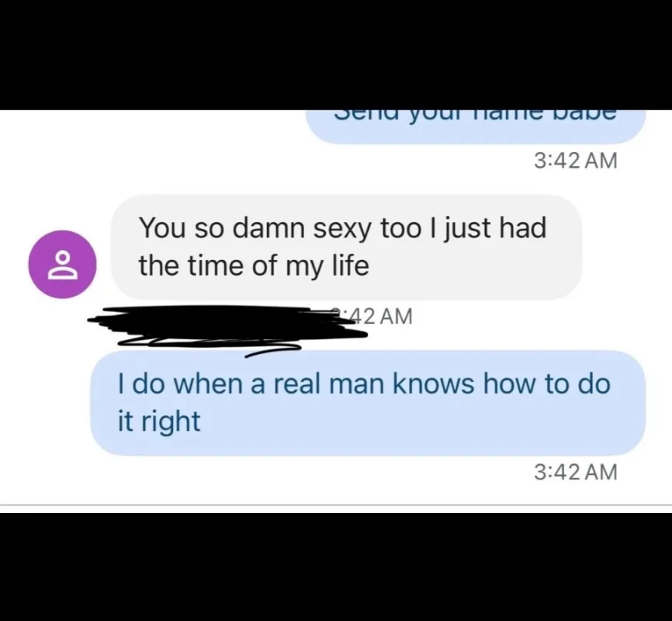Click the black bar above the chat
672x621 pixels.
[x=336, y=55]
